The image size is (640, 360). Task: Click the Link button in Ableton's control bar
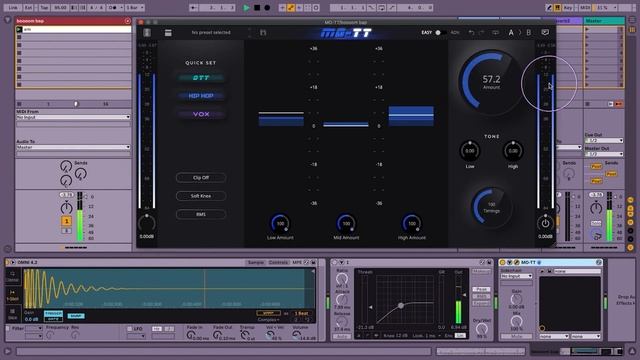click(13, 7)
